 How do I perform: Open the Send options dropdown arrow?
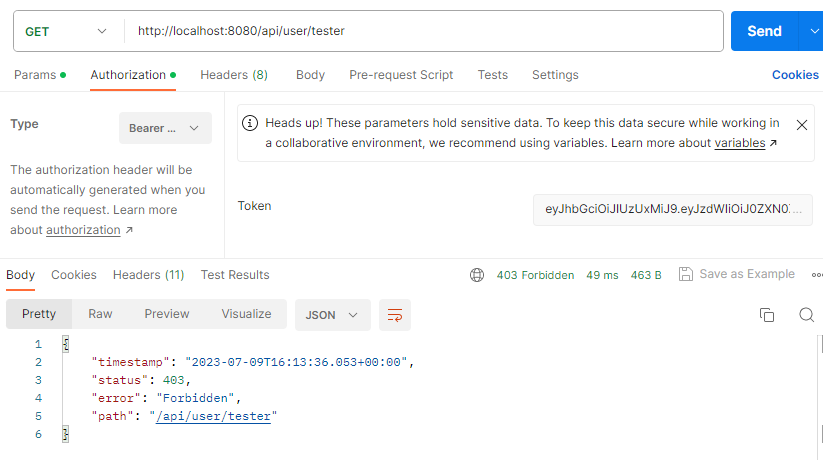tap(813, 32)
